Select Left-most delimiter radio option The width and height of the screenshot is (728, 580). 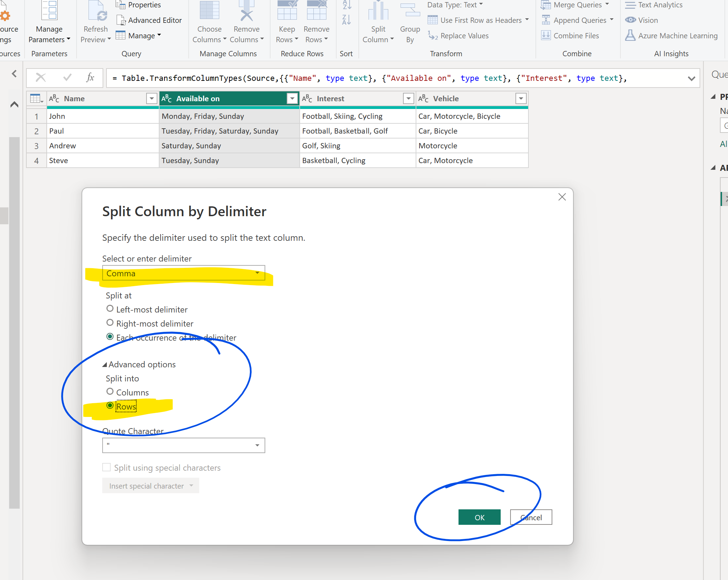pyautogui.click(x=110, y=309)
